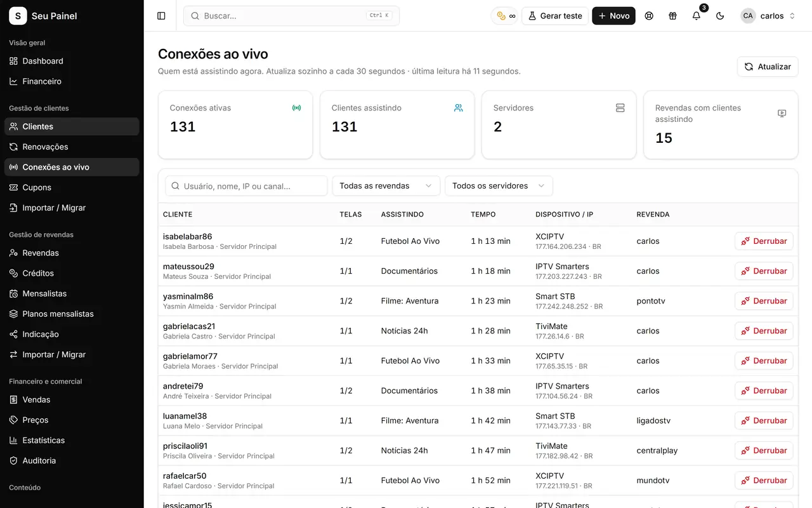Image resolution: width=812 pixels, height=508 pixels.
Task: Go to Financeiro in the sidebar
Action: (x=72, y=81)
